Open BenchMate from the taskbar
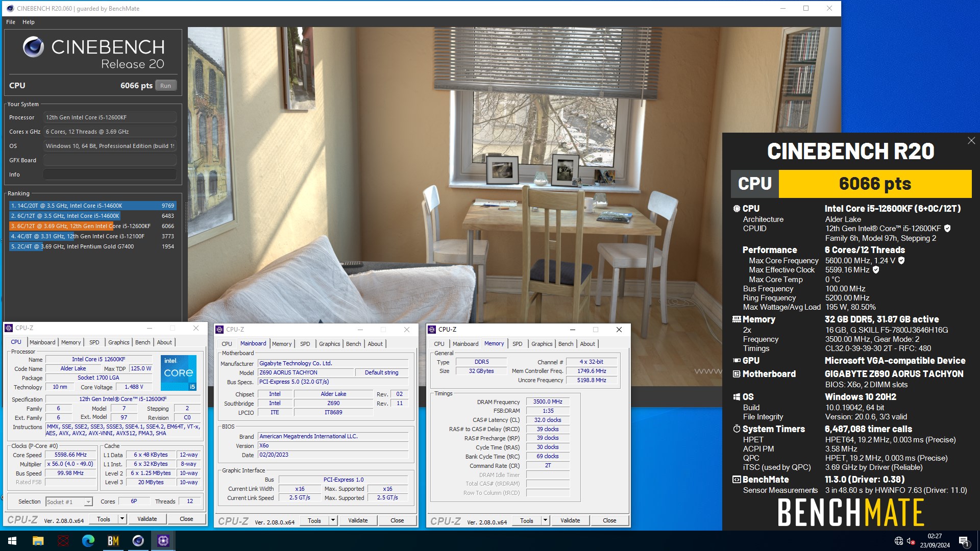The image size is (980, 551). coord(113,541)
